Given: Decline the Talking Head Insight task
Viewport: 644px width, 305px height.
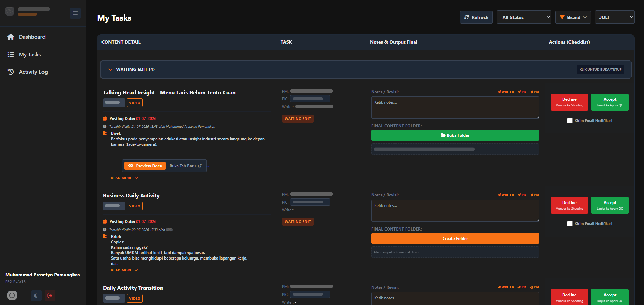Looking at the screenshot, I should [569, 102].
